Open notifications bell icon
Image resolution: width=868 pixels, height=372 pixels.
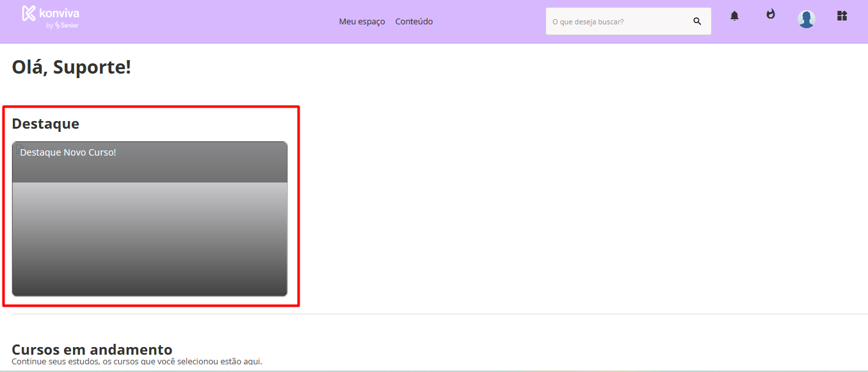click(734, 16)
